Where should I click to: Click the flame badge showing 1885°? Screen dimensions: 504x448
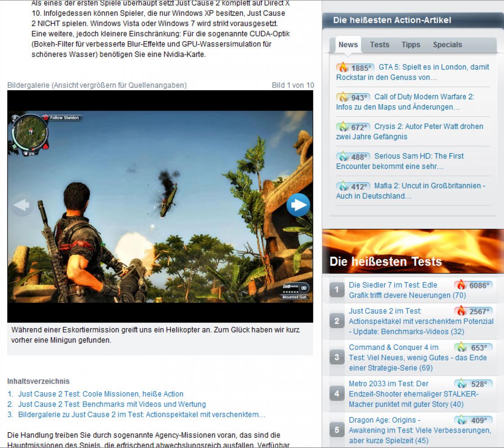click(355, 67)
